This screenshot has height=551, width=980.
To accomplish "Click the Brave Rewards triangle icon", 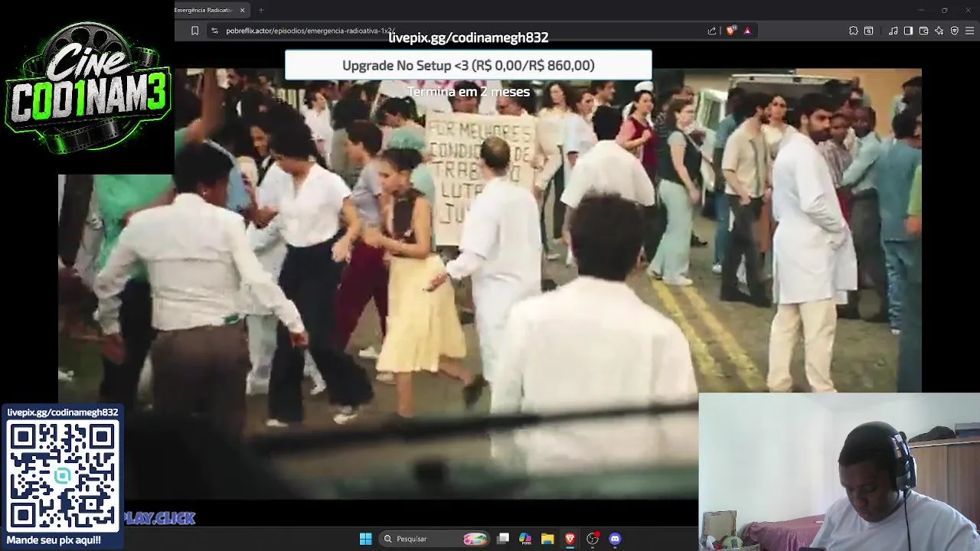I will click(747, 31).
